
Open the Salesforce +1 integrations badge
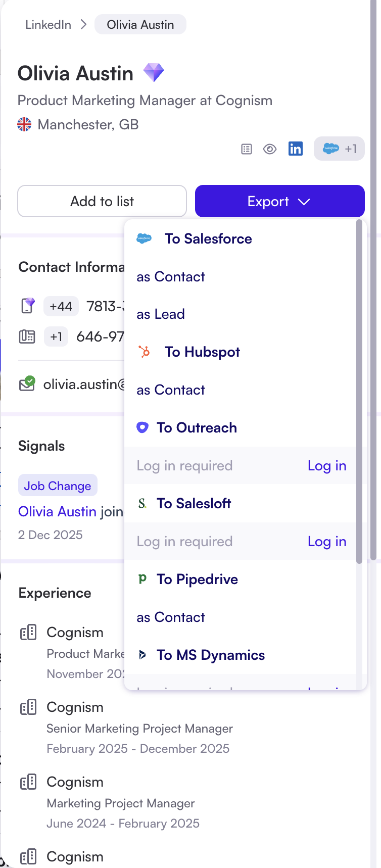339,149
